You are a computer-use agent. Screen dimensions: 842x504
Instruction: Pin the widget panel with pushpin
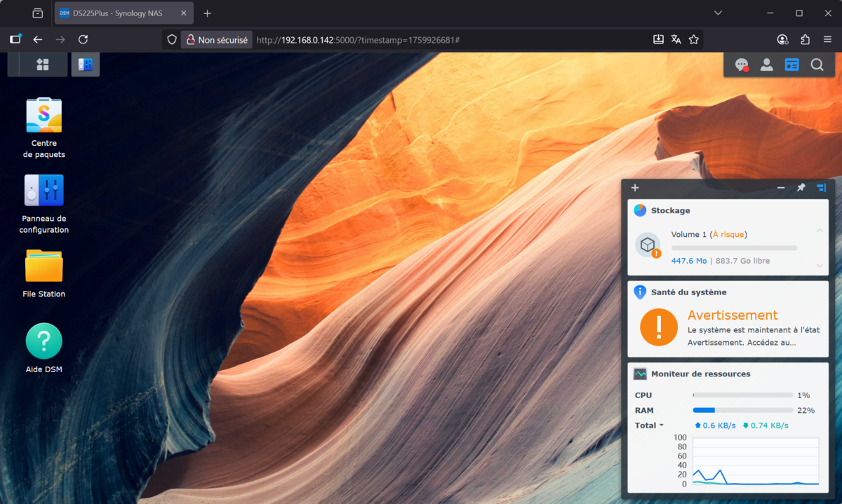pyautogui.click(x=801, y=188)
